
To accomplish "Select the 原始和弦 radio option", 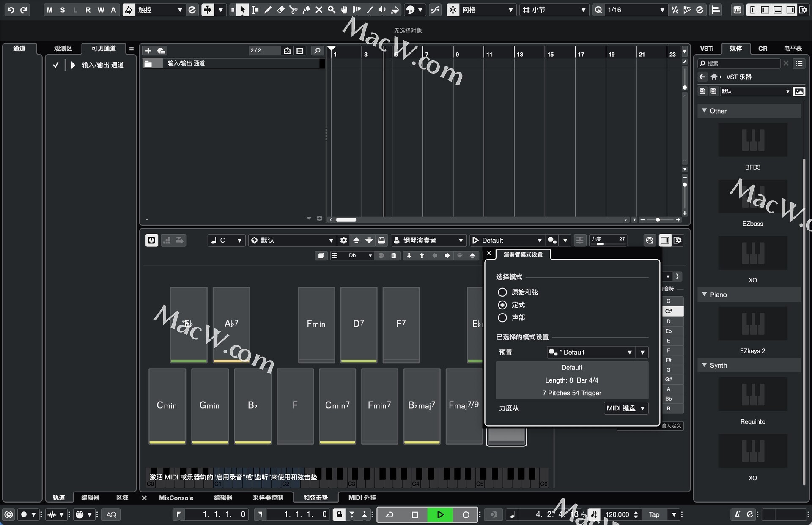I will click(502, 292).
